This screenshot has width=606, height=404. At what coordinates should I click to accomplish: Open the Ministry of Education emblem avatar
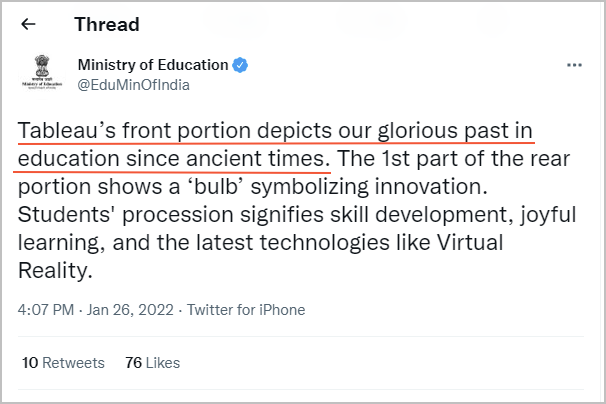42,73
